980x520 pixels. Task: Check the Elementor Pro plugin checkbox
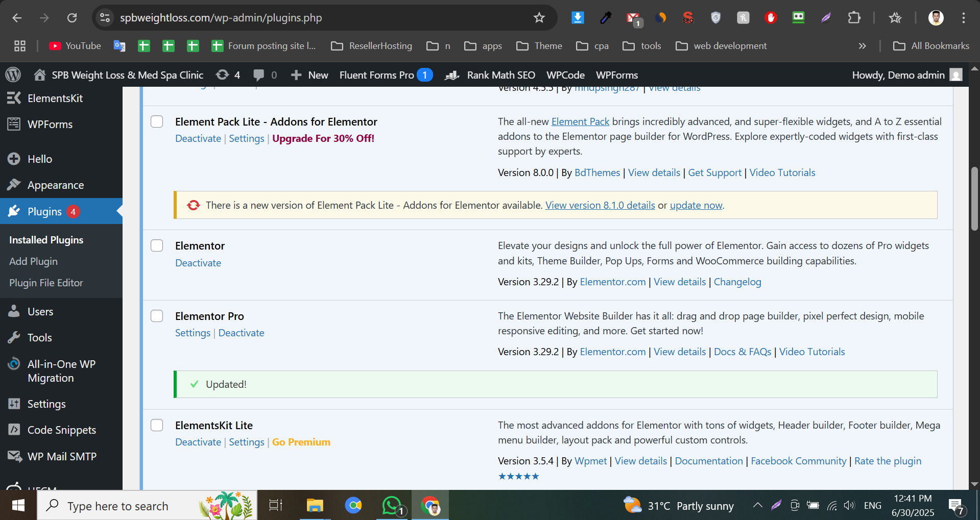[157, 316]
